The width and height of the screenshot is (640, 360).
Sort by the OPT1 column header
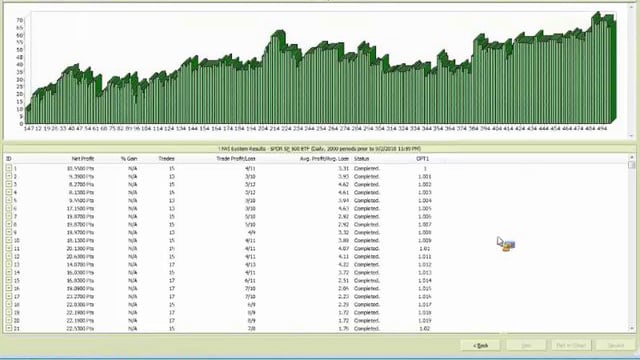click(422, 158)
